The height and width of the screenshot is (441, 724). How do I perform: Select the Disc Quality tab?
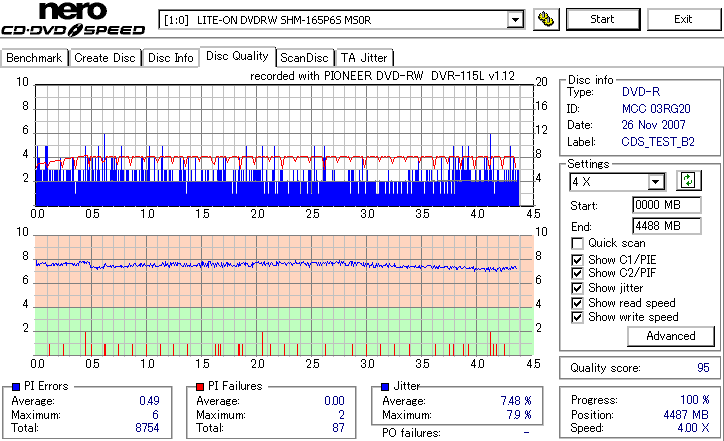point(237,56)
